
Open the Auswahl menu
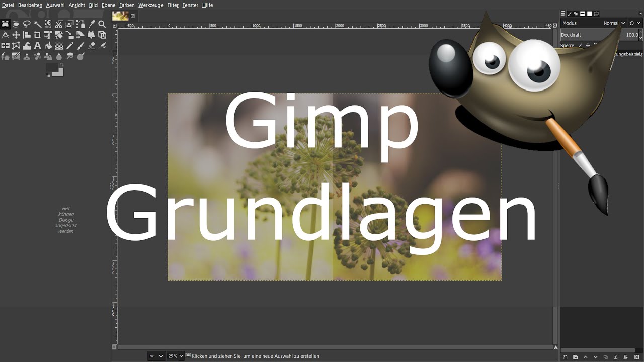coord(55,5)
